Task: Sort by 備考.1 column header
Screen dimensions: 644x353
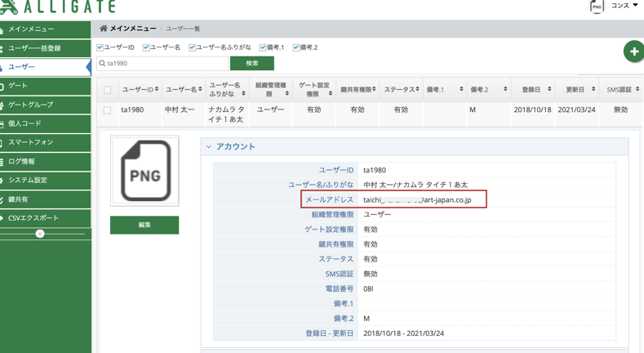Action: [445, 89]
